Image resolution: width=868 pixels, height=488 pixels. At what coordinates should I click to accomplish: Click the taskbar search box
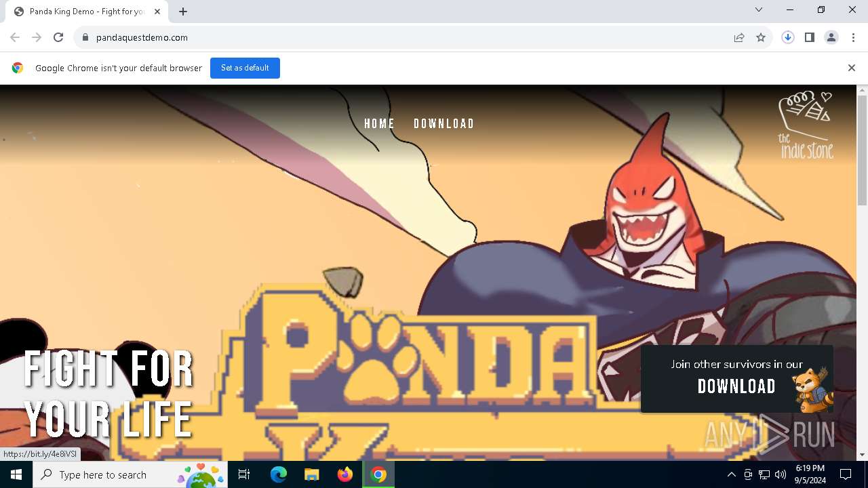click(x=130, y=474)
